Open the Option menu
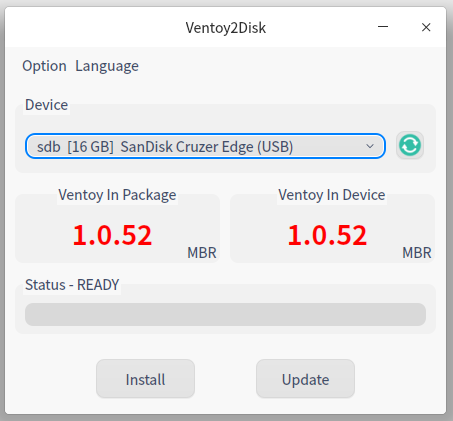Viewport: 453px width, 421px height. [x=44, y=66]
